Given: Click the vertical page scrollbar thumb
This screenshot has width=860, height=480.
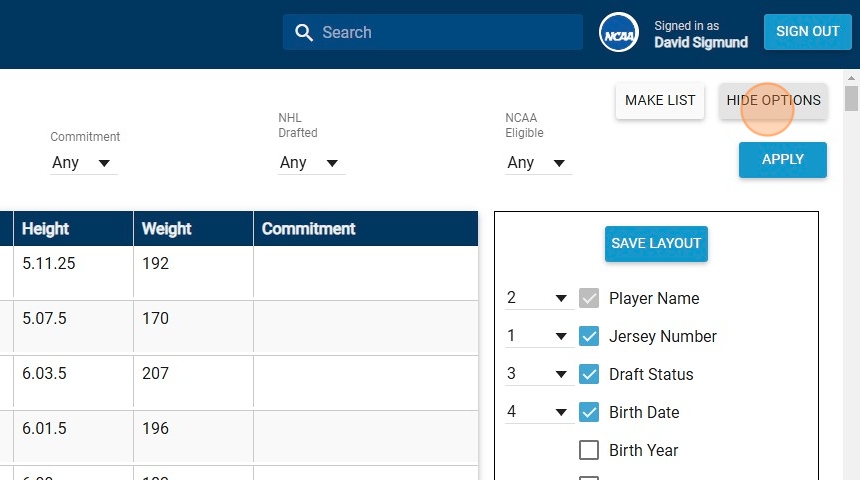Looking at the screenshot, I should pyautogui.click(x=851, y=98).
